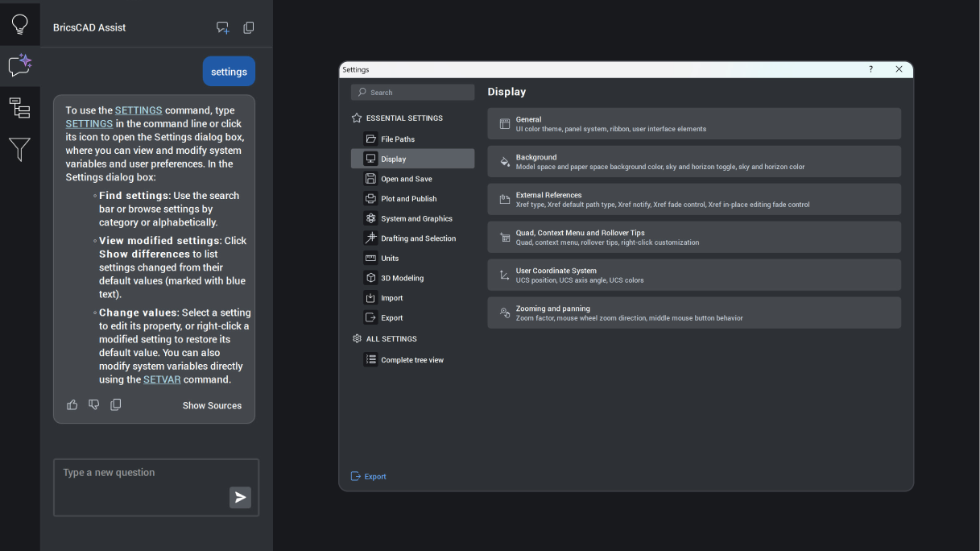
Task: Expand Quad, Context Menu and Rollover Tips
Action: pyautogui.click(x=694, y=238)
